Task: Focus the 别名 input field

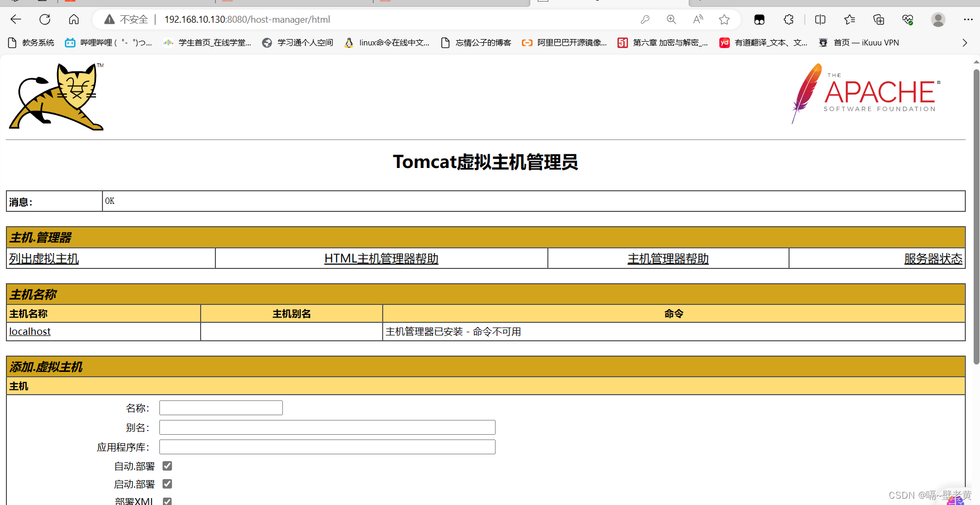Action: click(327, 427)
